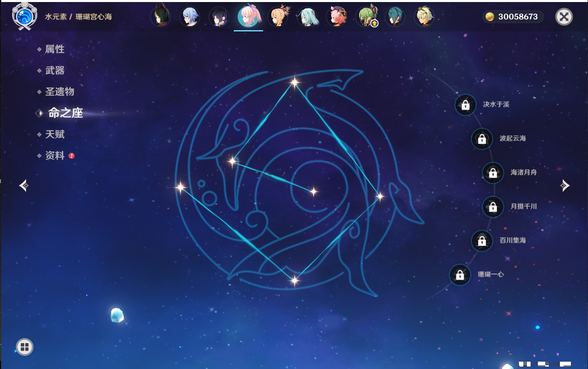Click the star in the spiral center
The image size is (588, 369).
(314, 191)
